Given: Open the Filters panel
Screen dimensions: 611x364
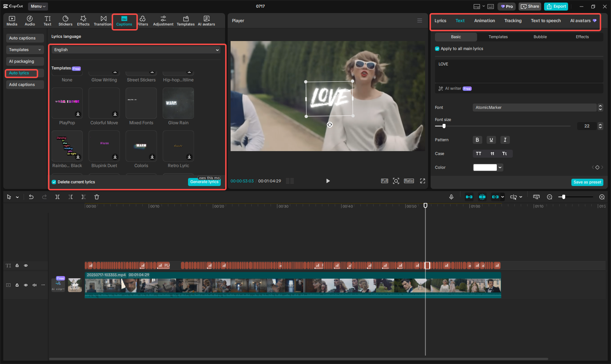Looking at the screenshot, I should click(143, 20).
